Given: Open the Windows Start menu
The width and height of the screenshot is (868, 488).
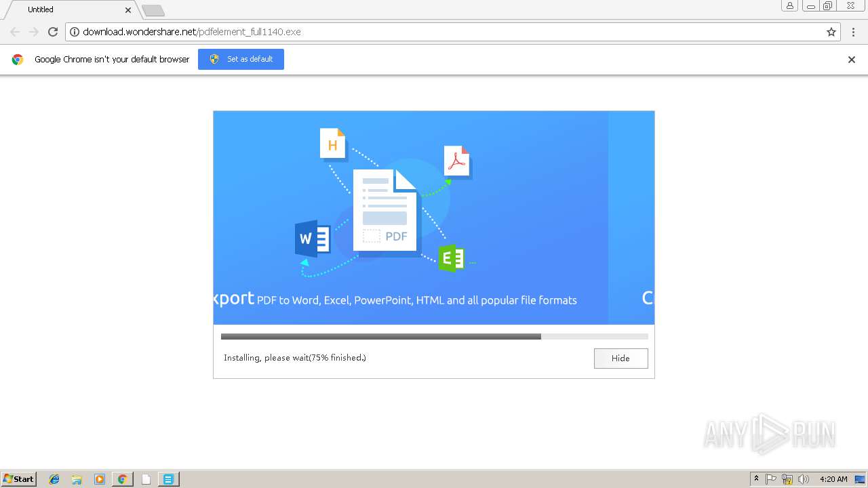Looking at the screenshot, I should (19, 479).
